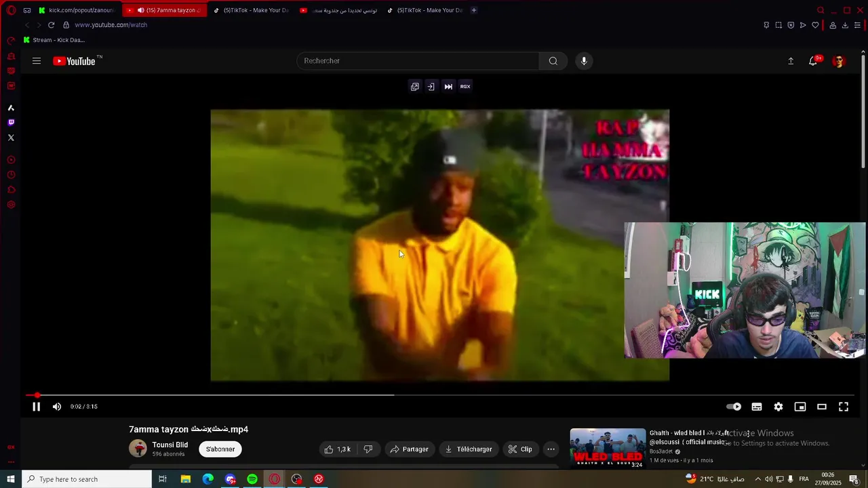Open the Opera downloads icon
The height and width of the screenshot is (488, 868).
(845, 25)
